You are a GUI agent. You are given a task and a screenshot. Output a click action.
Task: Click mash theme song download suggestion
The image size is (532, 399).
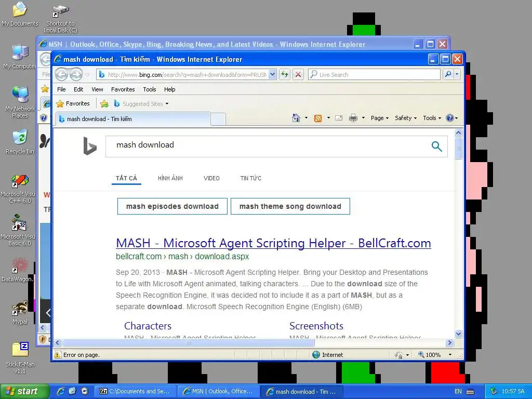290,206
